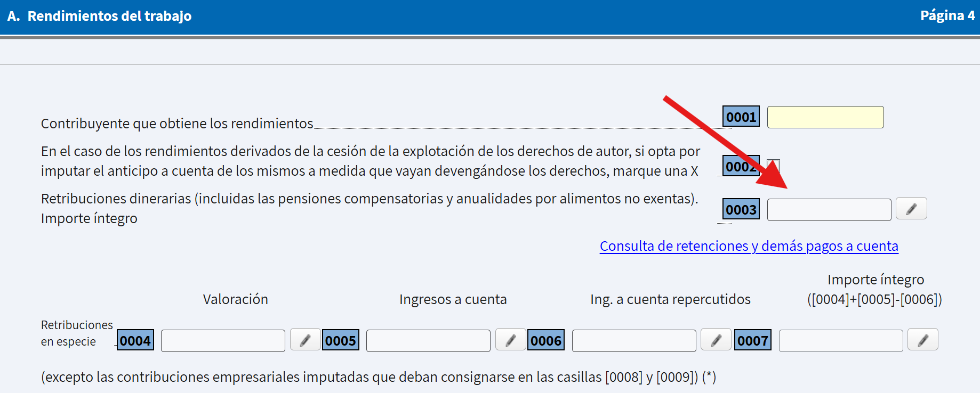Select 'Retribuciones en especie' label

pyautogui.click(x=77, y=333)
